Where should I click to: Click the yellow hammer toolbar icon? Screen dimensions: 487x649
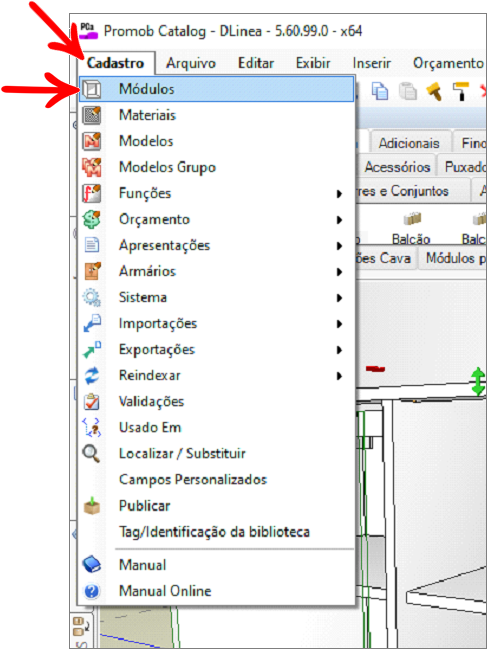pyautogui.click(x=434, y=91)
